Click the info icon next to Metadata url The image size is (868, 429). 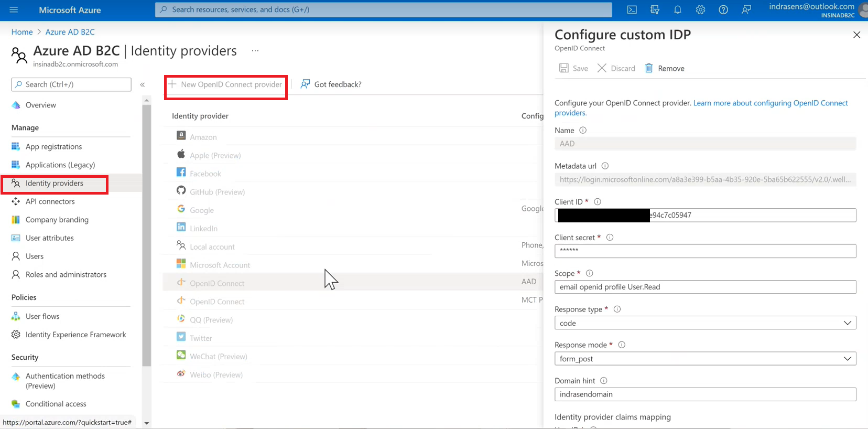point(605,166)
